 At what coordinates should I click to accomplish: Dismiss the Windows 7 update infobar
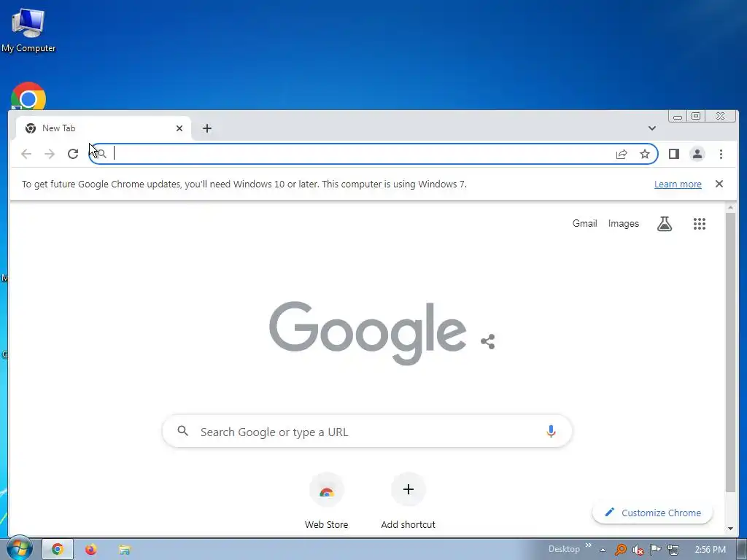[x=719, y=184]
